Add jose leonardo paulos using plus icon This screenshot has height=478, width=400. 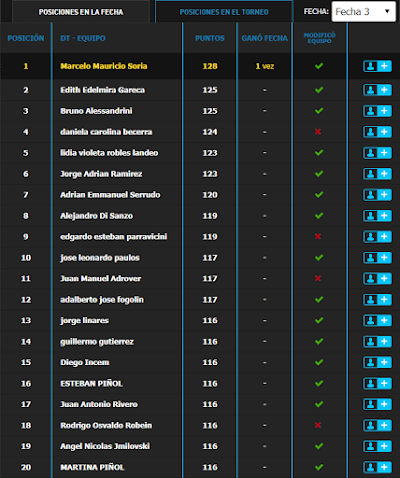click(377, 258)
